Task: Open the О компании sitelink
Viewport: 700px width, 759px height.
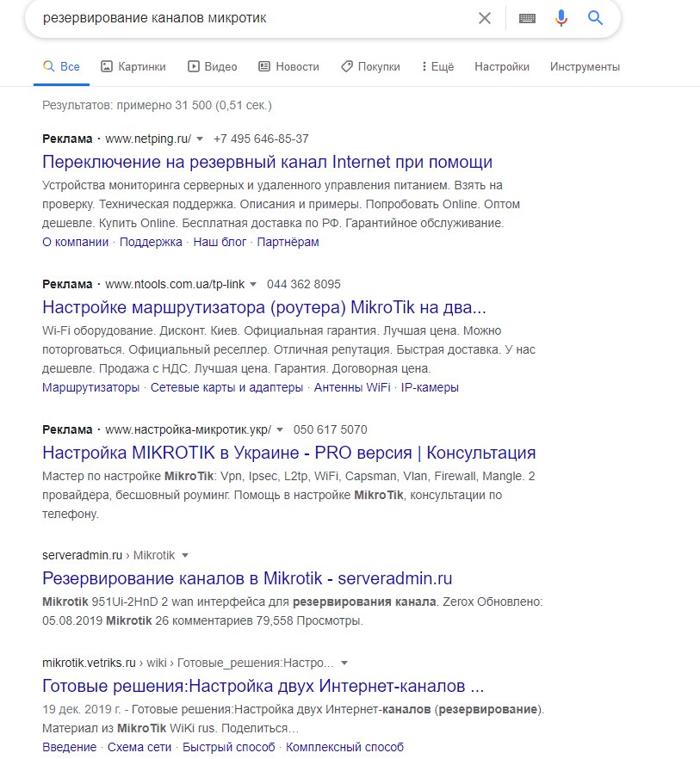Action: coord(75,242)
